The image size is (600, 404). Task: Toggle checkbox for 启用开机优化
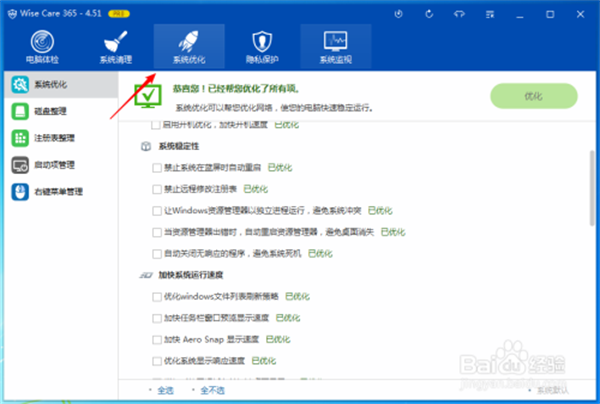pyautogui.click(x=156, y=125)
